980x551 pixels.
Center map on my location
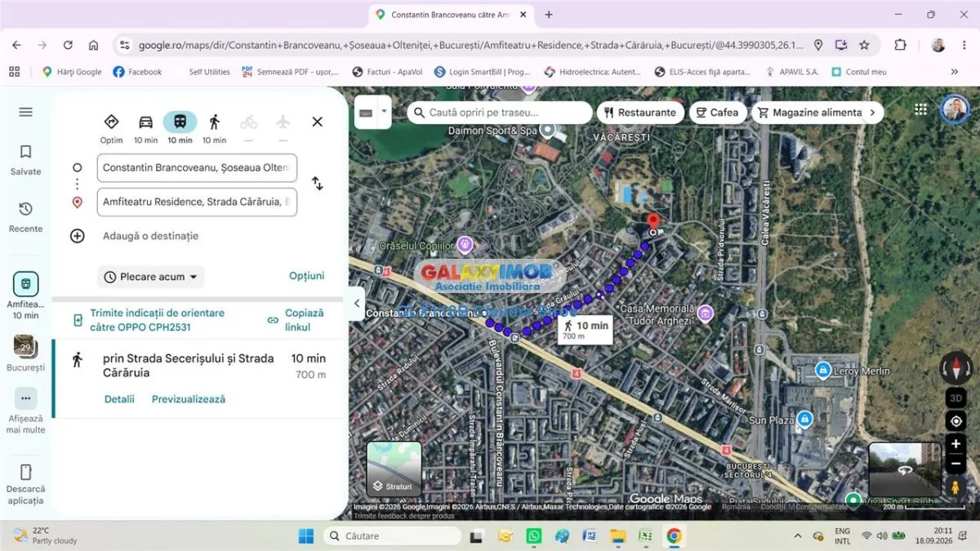(955, 421)
